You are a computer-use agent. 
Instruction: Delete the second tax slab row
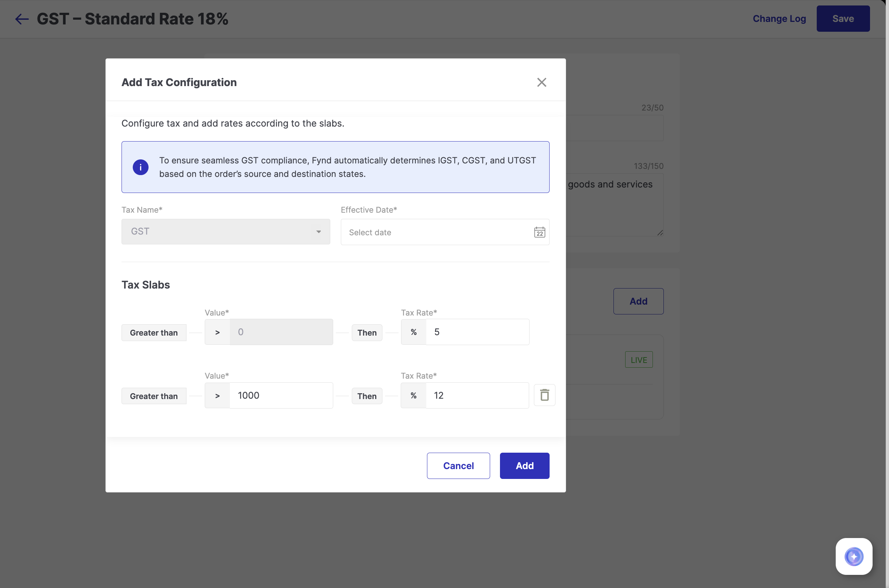(x=544, y=395)
